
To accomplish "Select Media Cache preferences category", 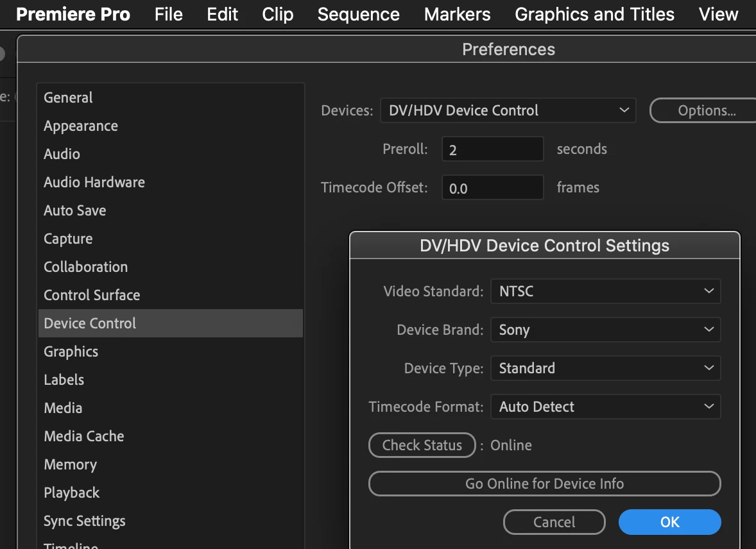I will click(x=170, y=435).
